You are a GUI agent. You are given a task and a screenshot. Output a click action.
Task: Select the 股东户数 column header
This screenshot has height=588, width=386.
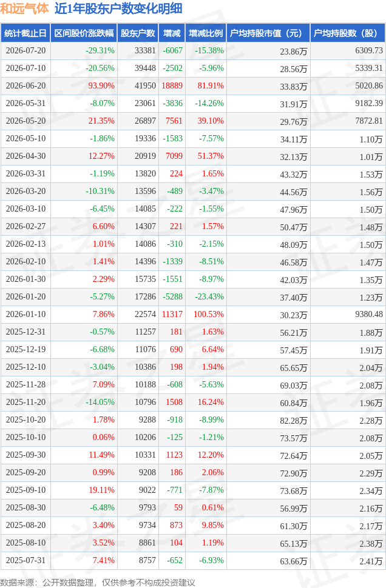(138, 33)
